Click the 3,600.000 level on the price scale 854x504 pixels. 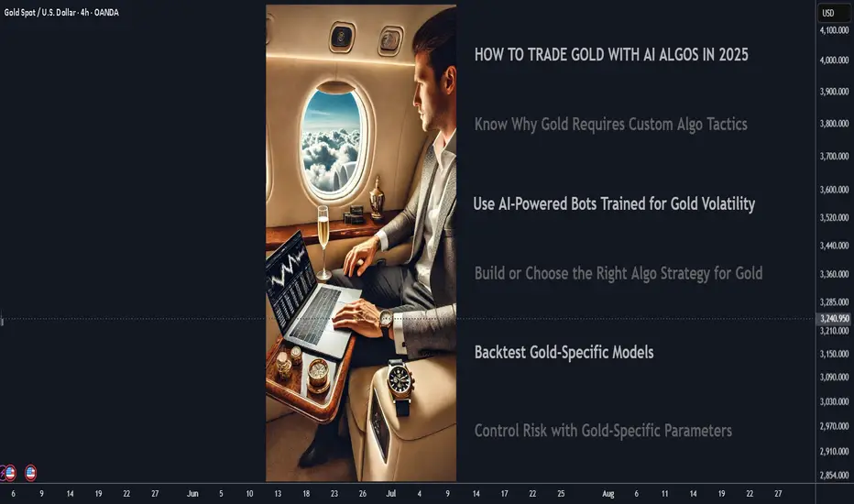click(834, 190)
